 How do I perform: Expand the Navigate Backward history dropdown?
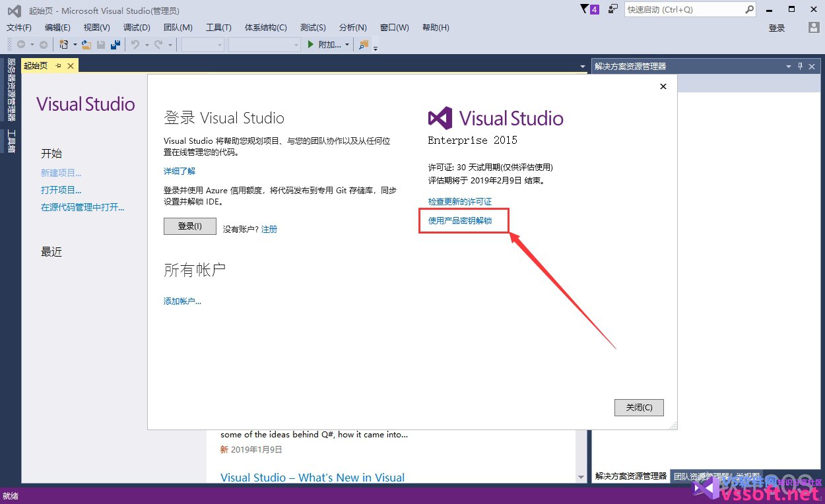click(31, 46)
